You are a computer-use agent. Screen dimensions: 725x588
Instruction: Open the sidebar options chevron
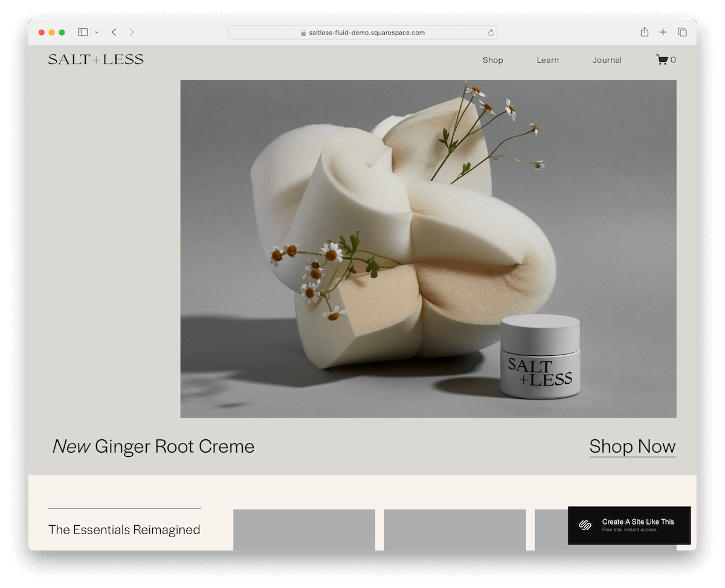97,32
